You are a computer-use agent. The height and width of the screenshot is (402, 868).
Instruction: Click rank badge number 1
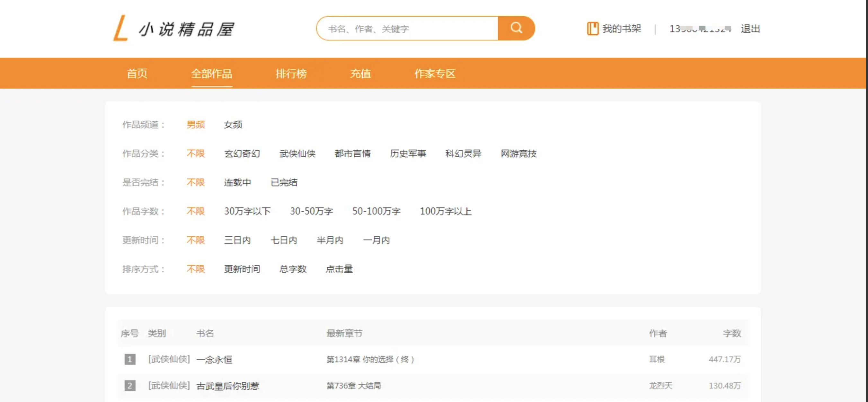[130, 360]
